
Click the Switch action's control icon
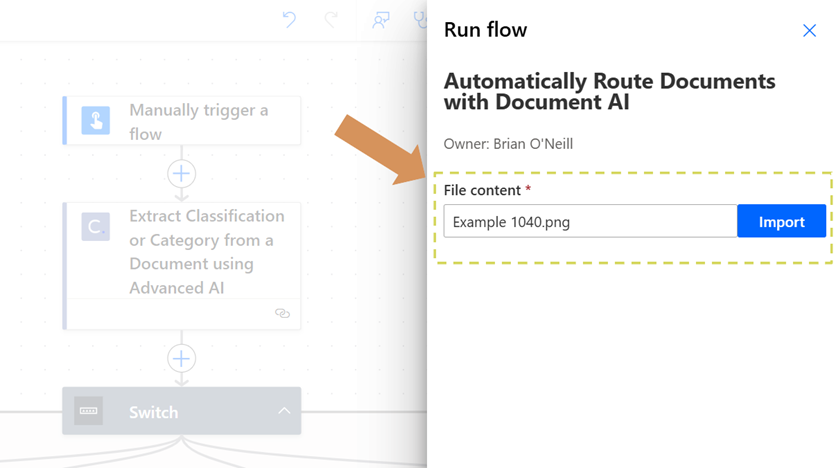coord(89,411)
